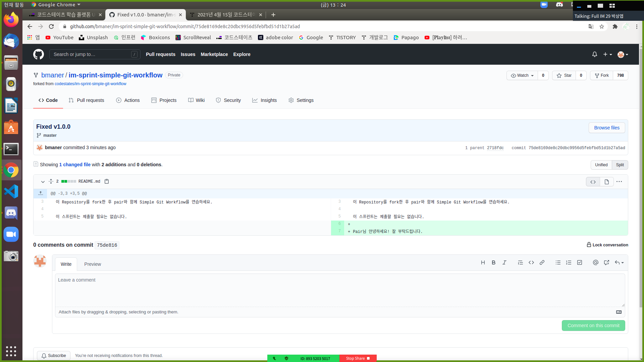The image size is (644, 362).
Task: Focus the Leave a comment field
Action: (x=339, y=290)
